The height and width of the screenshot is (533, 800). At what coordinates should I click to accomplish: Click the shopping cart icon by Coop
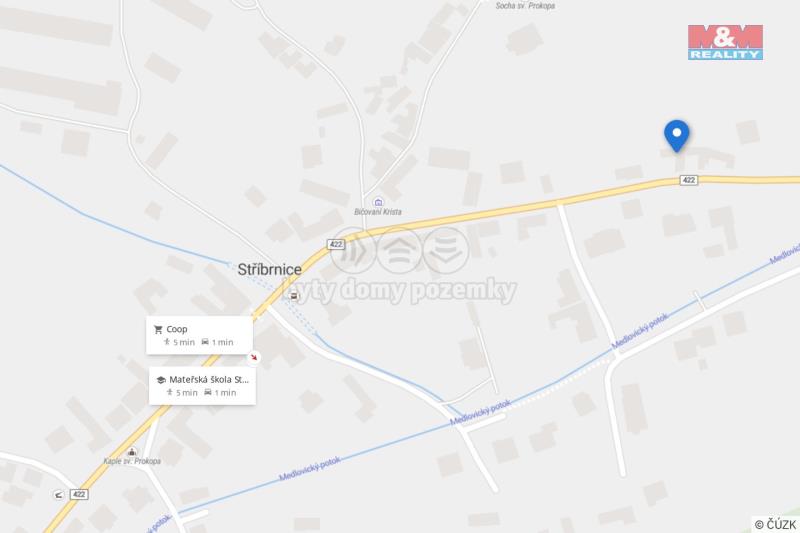pos(158,329)
